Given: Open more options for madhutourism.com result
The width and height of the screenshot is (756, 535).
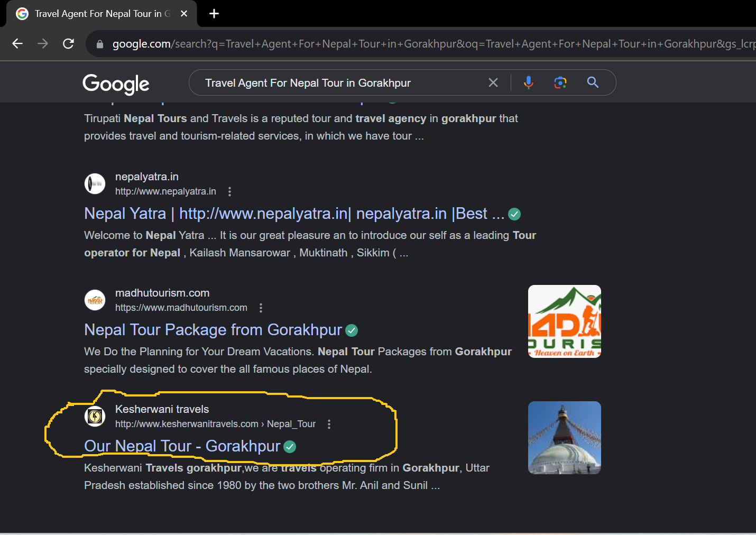Looking at the screenshot, I should 261,308.
